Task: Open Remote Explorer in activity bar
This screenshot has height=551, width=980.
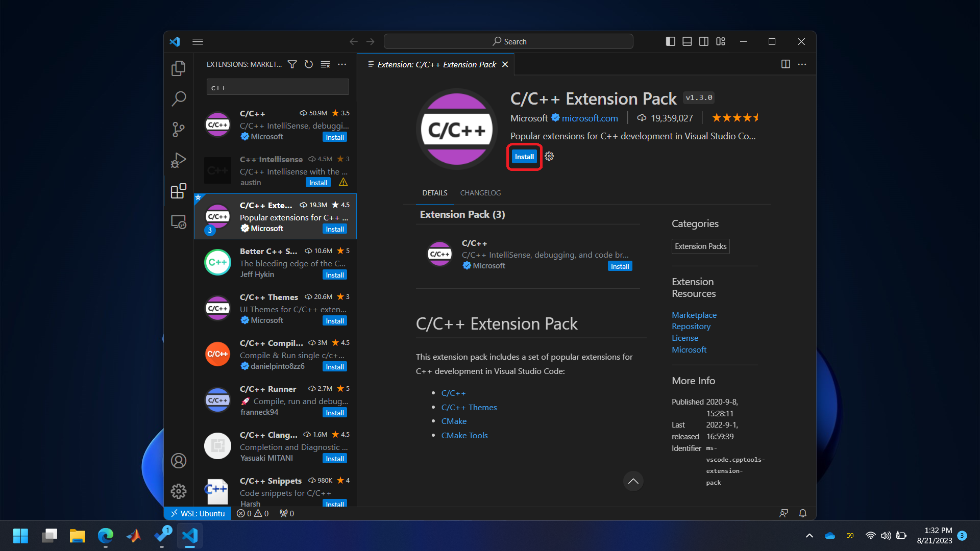Action: click(178, 222)
